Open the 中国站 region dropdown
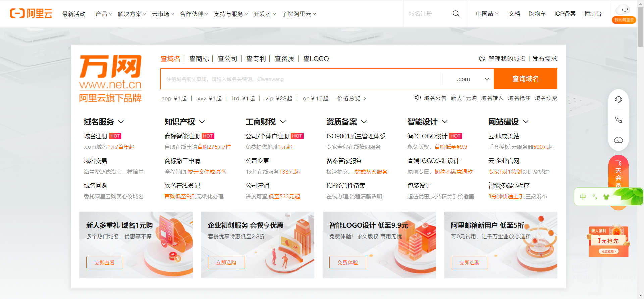 487,14
